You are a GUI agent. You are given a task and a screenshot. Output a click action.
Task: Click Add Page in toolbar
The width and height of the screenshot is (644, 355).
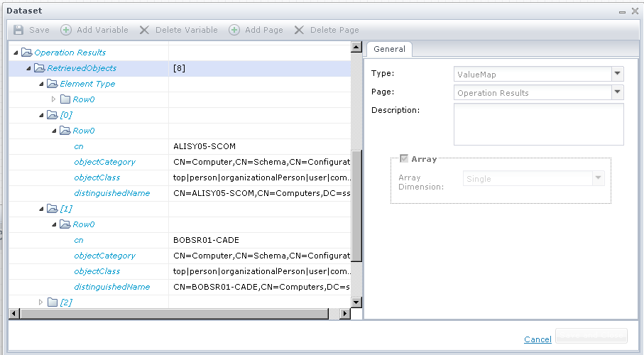(x=264, y=30)
